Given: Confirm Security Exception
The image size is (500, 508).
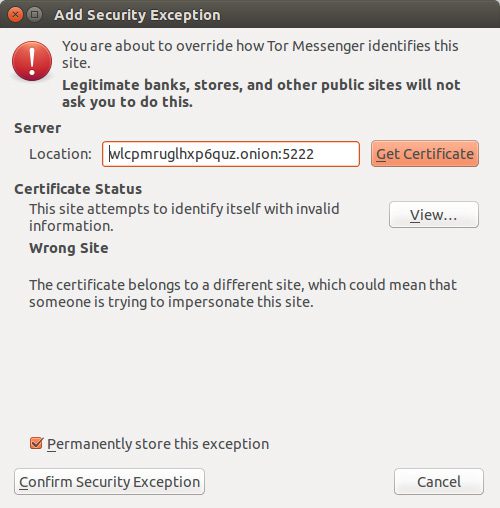Looking at the screenshot, I should tap(109, 482).
